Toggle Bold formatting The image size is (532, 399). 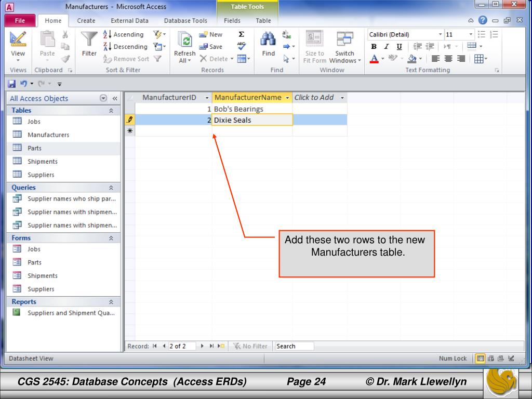point(374,46)
